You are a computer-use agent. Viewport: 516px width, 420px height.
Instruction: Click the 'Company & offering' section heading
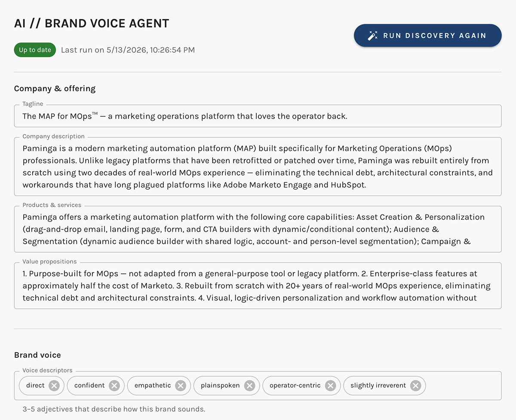[x=55, y=89]
